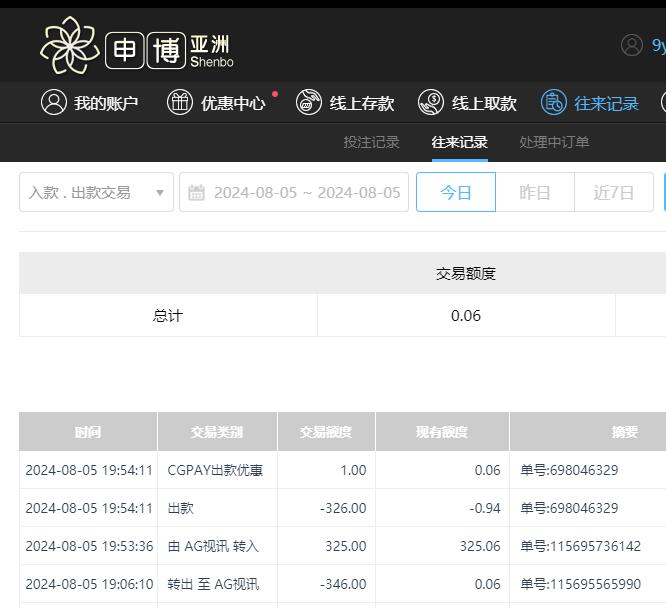Switch to the 投注记录 tab

[x=371, y=142]
